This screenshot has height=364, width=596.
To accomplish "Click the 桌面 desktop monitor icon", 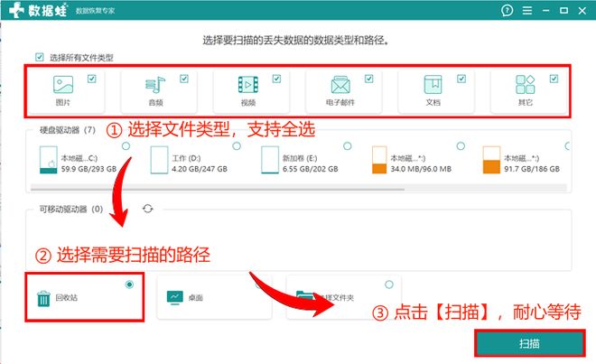I will pyautogui.click(x=175, y=297).
